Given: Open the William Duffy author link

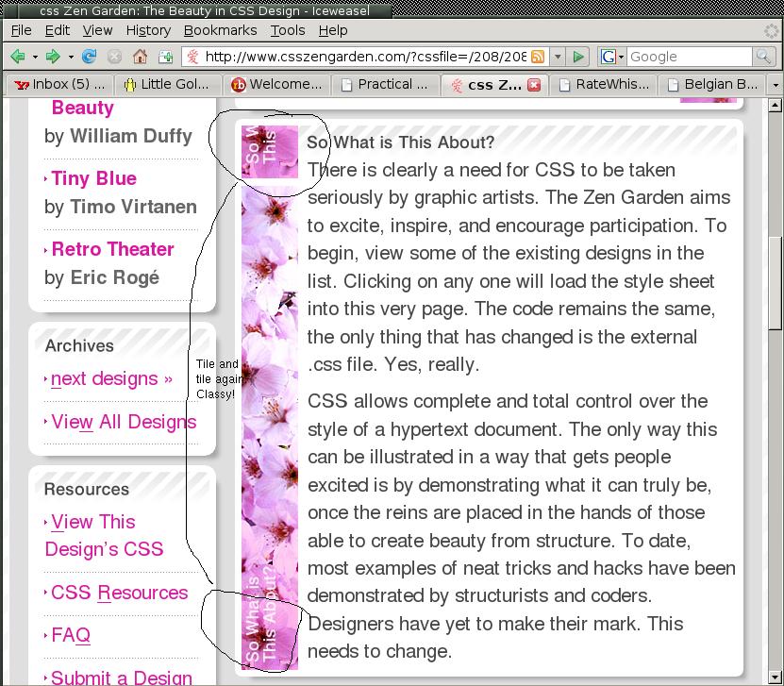Looking at the screenshot, I should tap(131, 136).
